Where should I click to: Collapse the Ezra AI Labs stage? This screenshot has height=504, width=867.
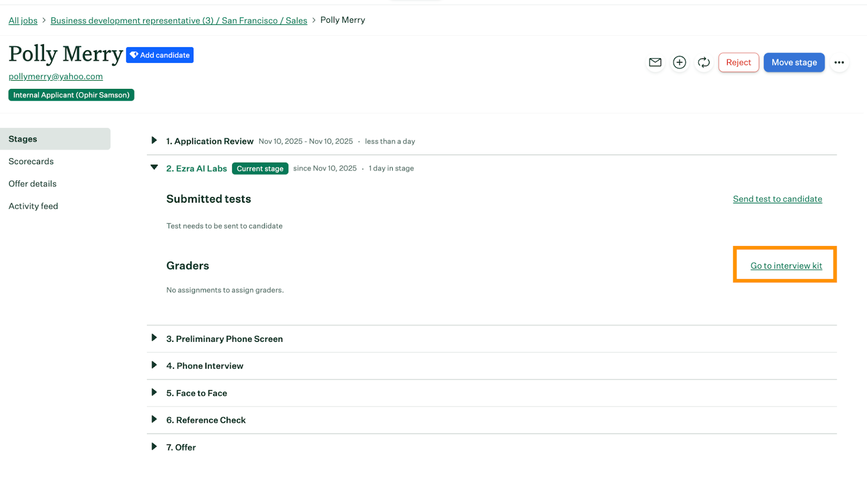coord(154,168)
